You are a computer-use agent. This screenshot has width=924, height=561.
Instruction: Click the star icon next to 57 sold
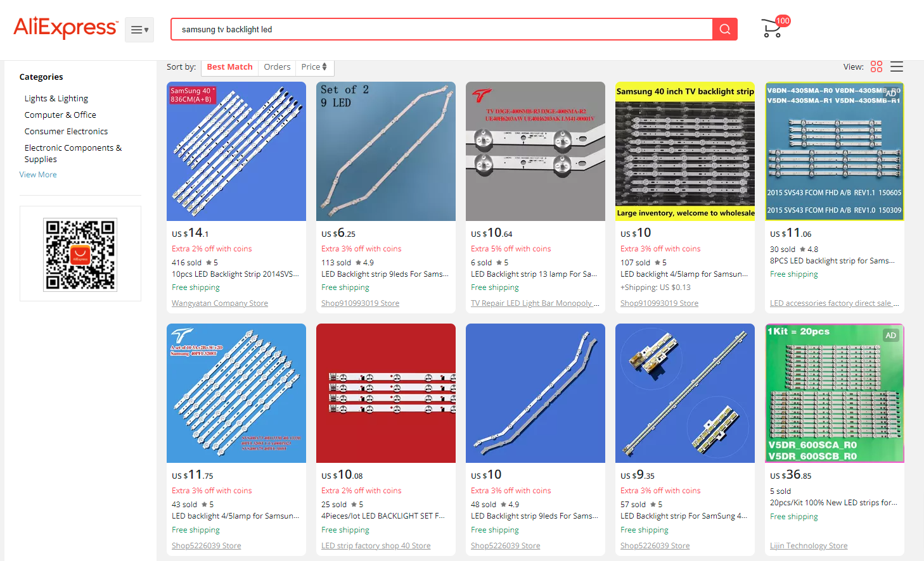[x=653, y=505]
